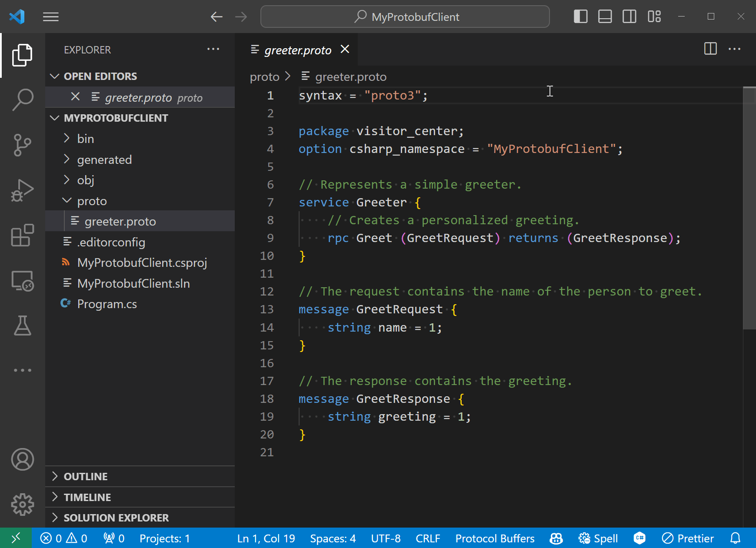Toggle the bottom panel
The image size is (756, 548).
tap(605, 17)
